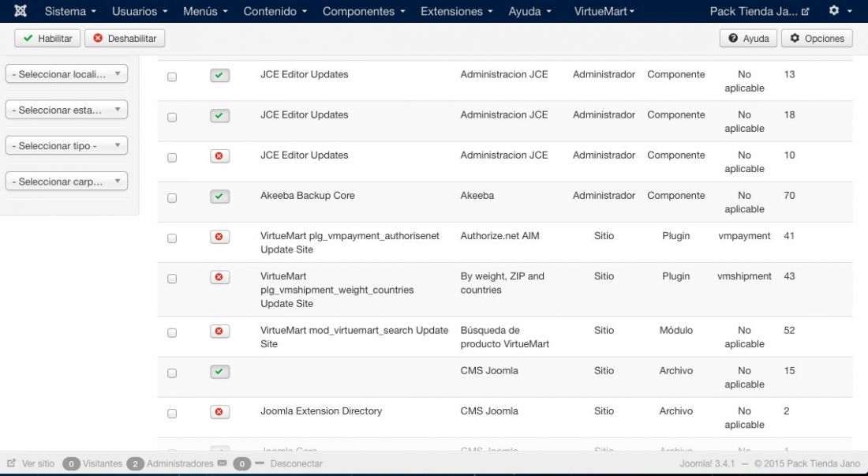Click the visitors count badge
The width and height of the screenshot is (868, 476).
click(71, 464)
